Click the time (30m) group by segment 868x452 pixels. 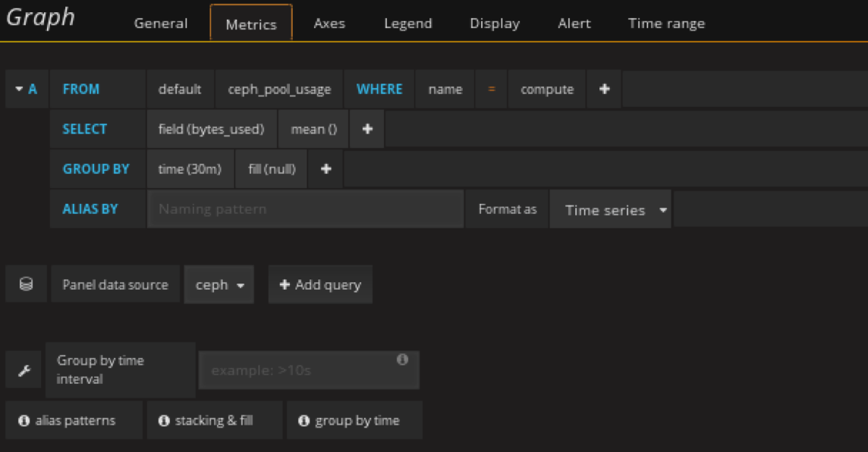tap(190, 169)
